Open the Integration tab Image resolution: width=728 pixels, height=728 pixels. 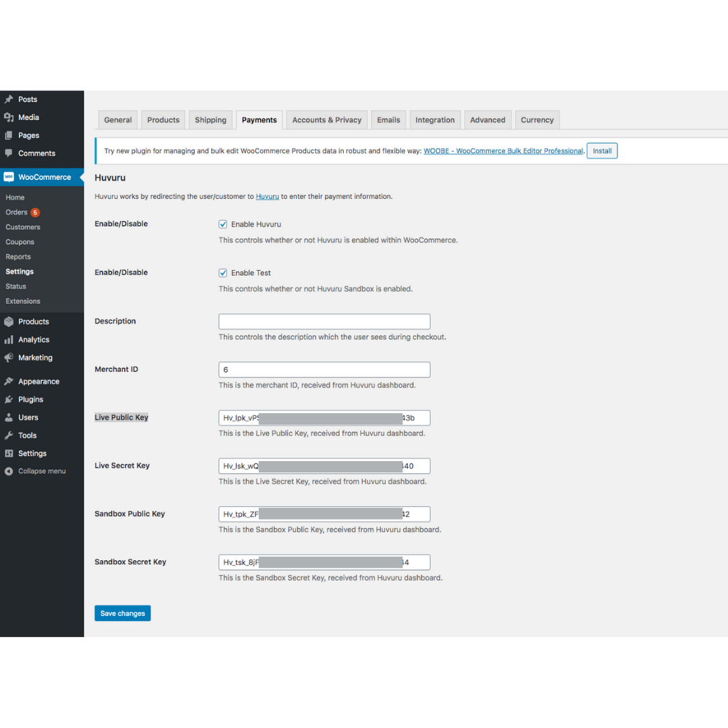[435, 120]
